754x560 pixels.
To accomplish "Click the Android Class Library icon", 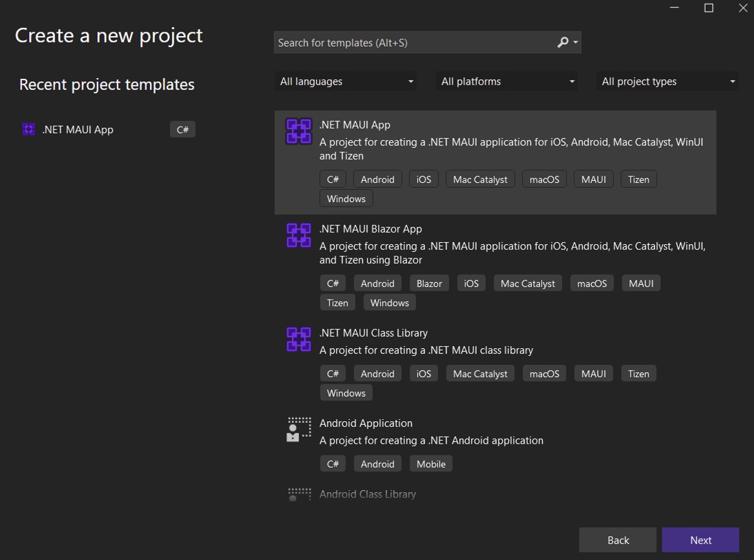I will (x=298, y=495).
